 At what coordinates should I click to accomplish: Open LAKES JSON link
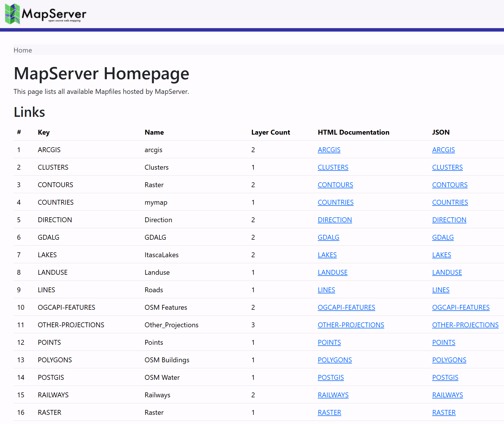click(x=442, y=255)
